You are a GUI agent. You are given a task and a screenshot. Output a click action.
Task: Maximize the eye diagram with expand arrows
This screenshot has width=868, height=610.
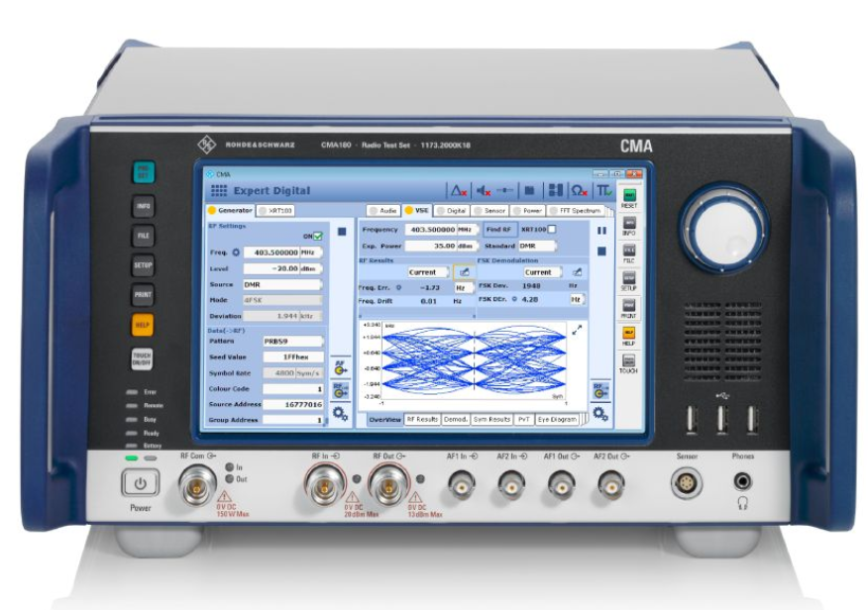coord(577,330)
